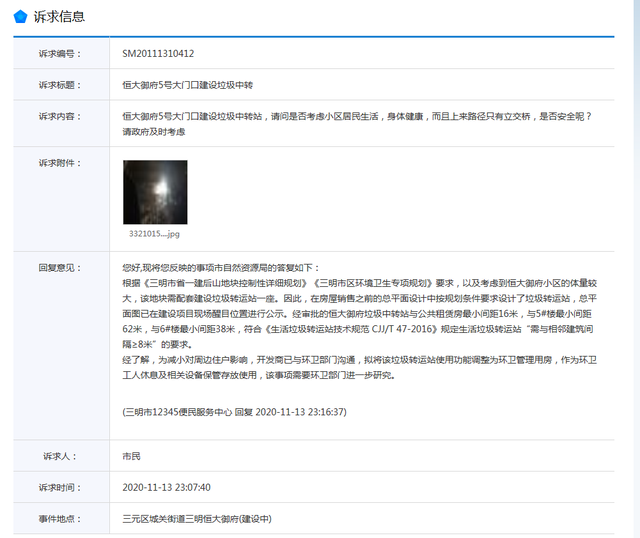Click the blue pentagon icon beside 诉求信息
The width and height of the screenshot is (640, 538).
tap(20, 17)
